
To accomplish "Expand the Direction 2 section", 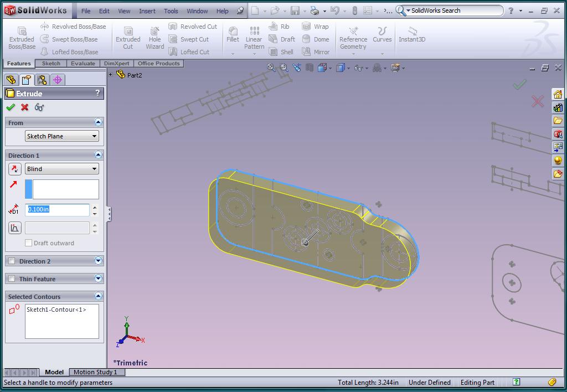I will (x=98, y=261).
